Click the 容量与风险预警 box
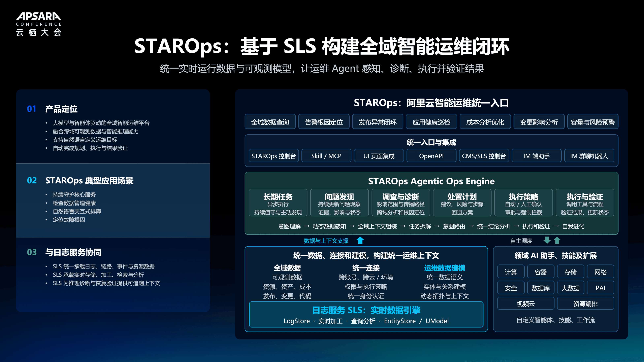Screen dimensions: 644x362 pyautogui.click(x=593, y=122)
